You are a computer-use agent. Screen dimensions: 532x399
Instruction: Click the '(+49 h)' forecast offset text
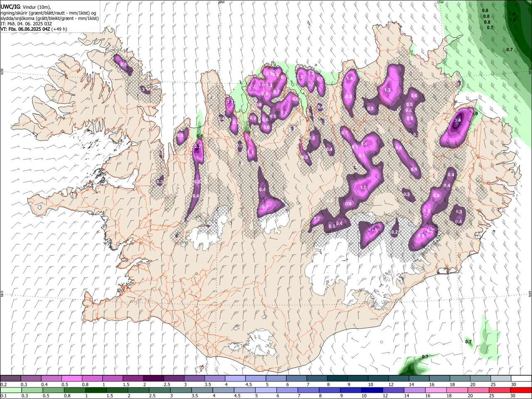pos(59,29)
